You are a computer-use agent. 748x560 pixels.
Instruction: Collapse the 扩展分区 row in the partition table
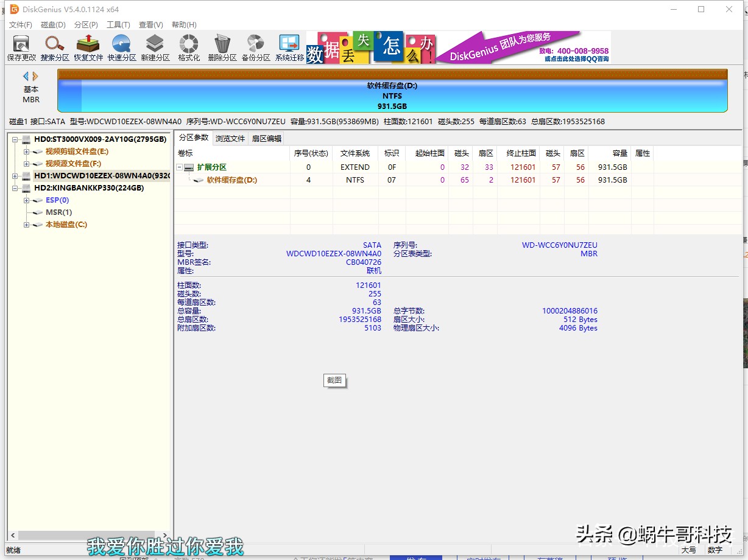pos(180,167)
